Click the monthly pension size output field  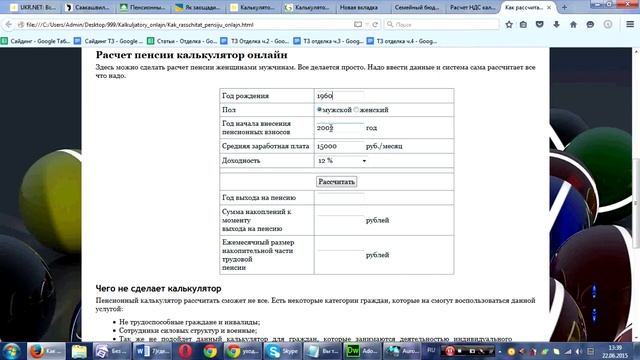pyautogui.click(x=340, y=255)
